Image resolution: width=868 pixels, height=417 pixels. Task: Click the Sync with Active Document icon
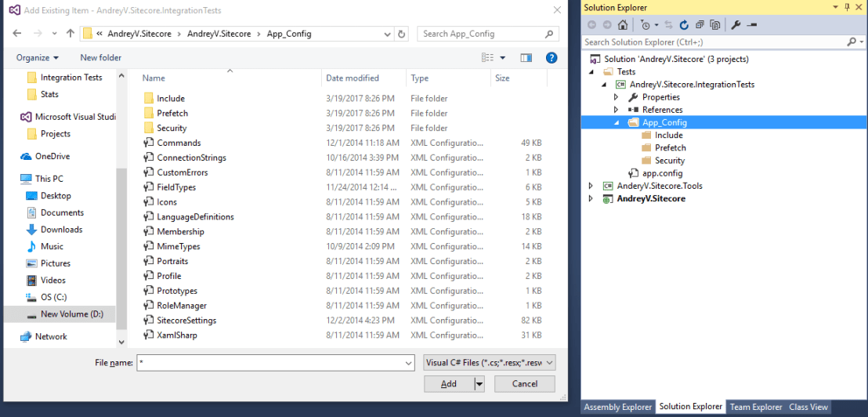tap(669, 24)
